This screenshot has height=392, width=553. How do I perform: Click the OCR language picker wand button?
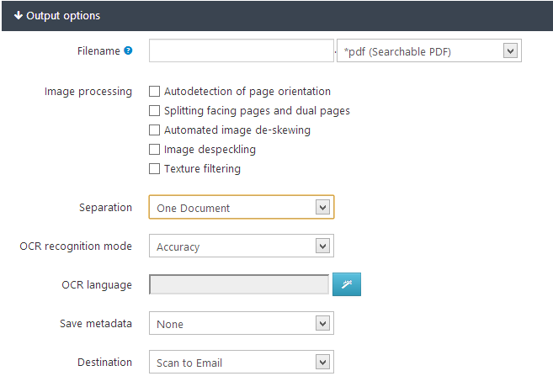(x=347, y=285)
